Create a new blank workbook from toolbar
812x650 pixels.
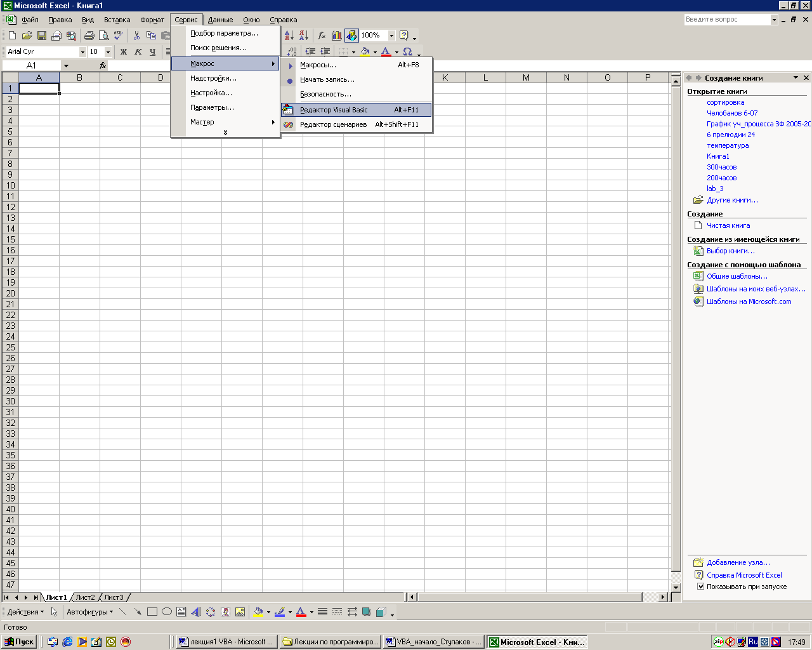click(x=12, y=36)
